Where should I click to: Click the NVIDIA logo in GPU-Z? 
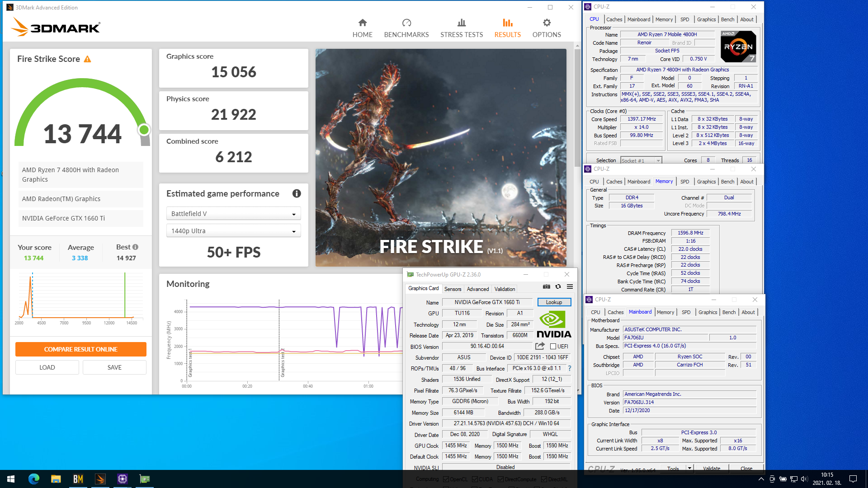pyautogui.click(x=554, y=325)
